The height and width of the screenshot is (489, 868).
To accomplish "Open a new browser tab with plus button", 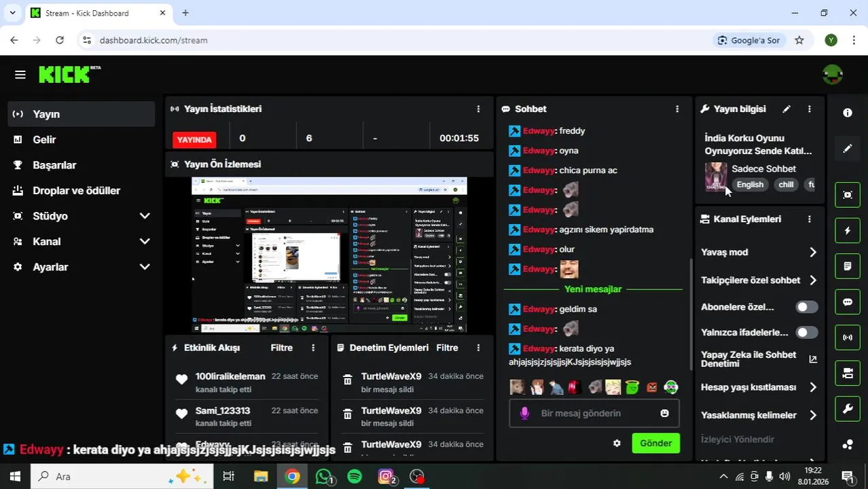I will click(x=185, y=13).
